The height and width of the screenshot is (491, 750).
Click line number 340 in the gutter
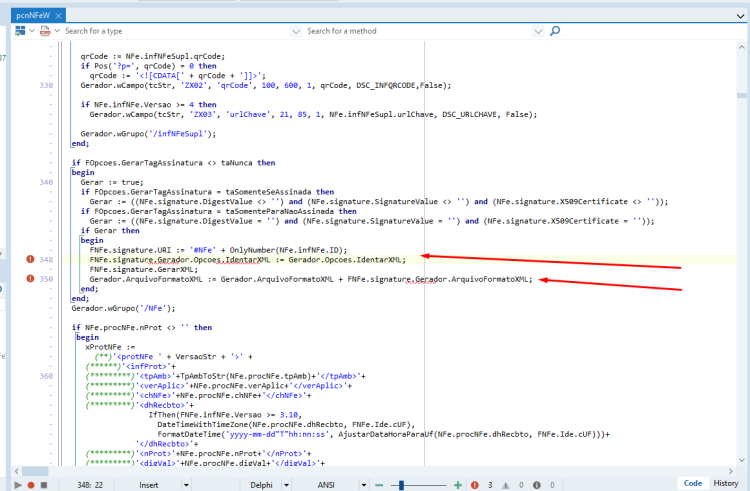pos(46,182)
